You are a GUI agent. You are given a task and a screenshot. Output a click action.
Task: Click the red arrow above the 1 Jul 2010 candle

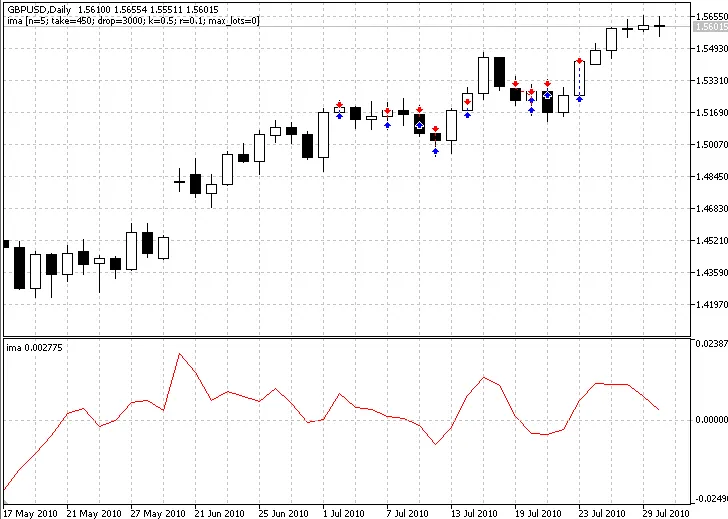(340, 103)
